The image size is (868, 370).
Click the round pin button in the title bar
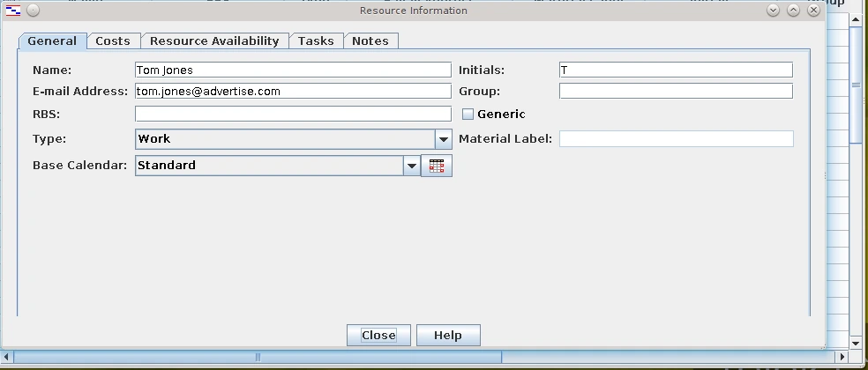click(x=33, y=10)
